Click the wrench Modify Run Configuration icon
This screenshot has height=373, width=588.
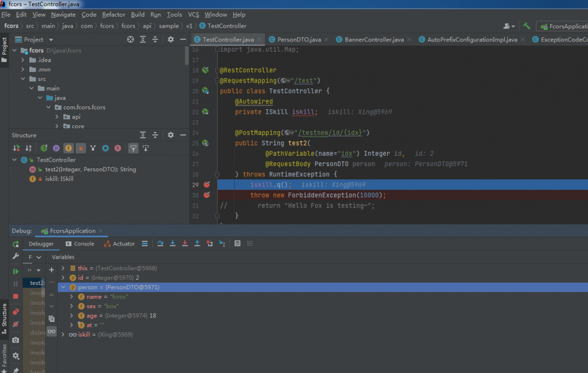16,256
